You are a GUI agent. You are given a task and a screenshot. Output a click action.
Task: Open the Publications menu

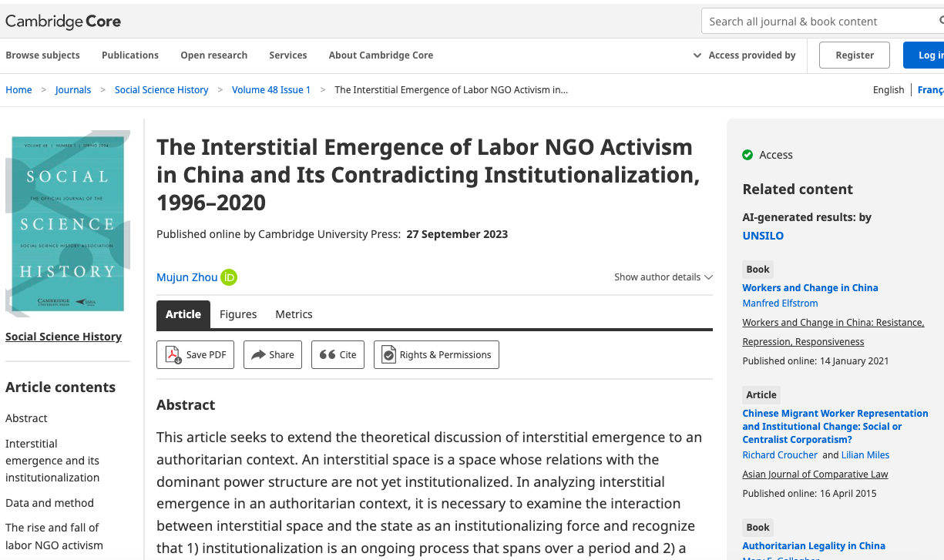(x=130, y=55)
